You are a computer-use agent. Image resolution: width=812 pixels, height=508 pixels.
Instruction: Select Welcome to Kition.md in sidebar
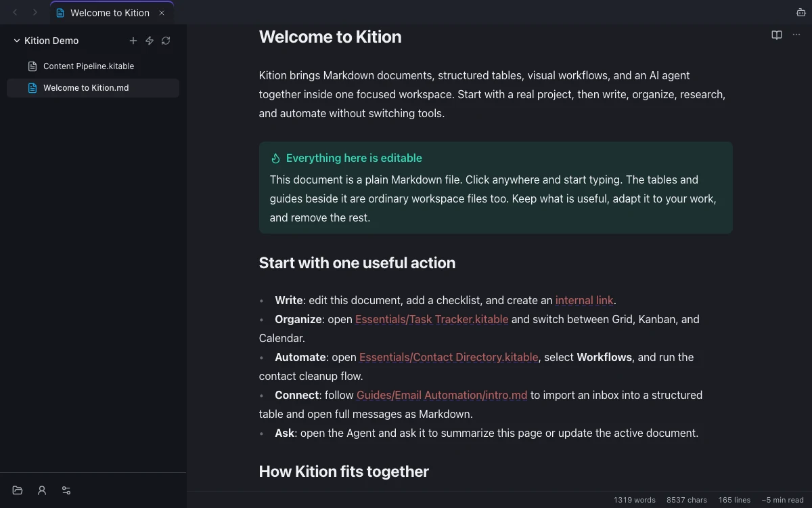93,88
